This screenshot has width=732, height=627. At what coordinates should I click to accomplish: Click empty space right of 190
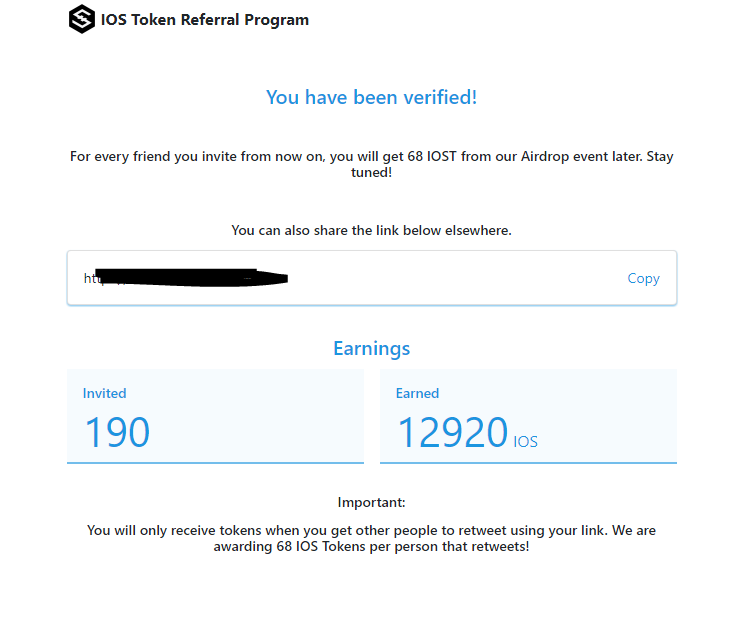260,432
